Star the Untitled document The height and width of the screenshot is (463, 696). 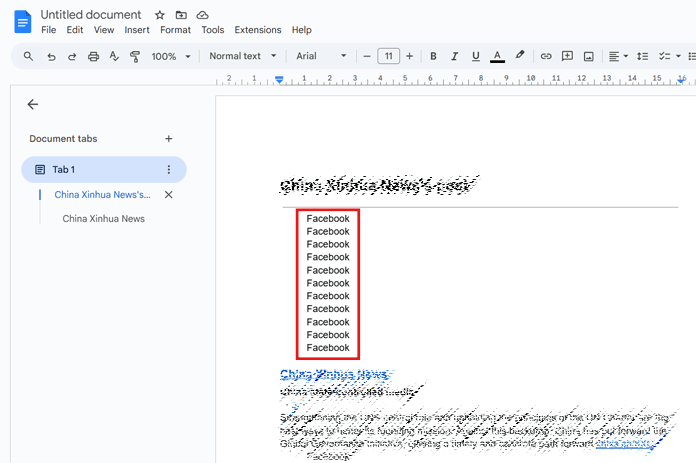tap(160, 15)
